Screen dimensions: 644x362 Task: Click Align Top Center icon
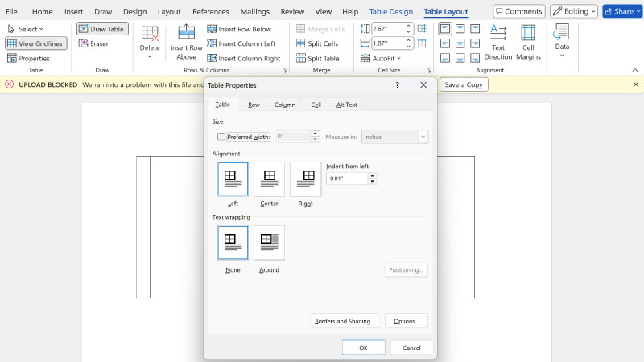pos(460,29)
